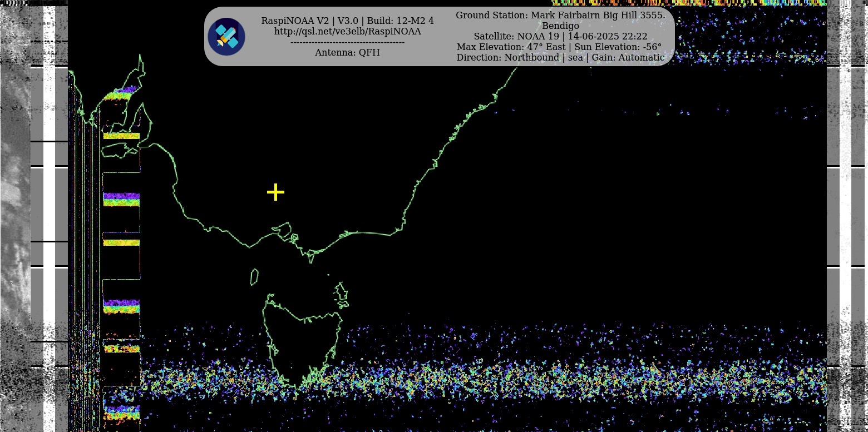
Task: Click the Kangaroo Island outline
Action: pos(119,150)
